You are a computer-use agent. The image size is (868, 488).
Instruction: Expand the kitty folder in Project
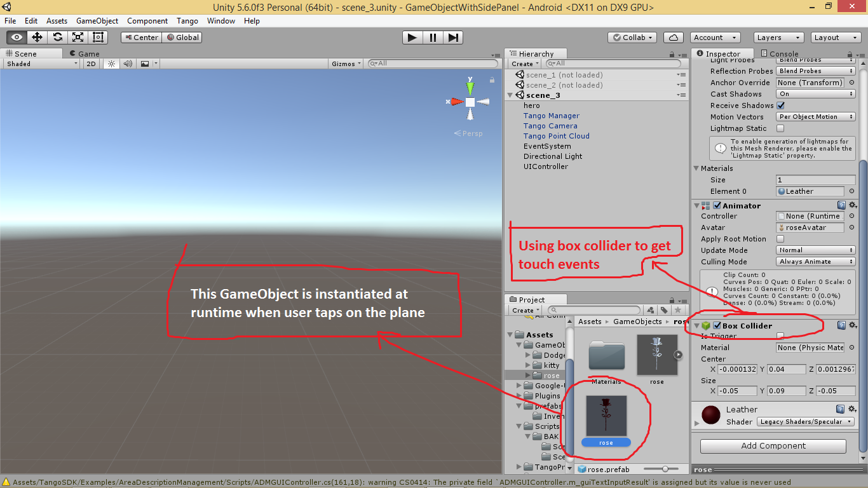point(528,365)
